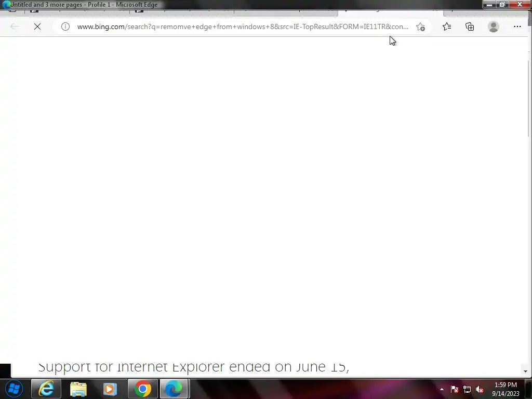Open the Profile 1 account menu

coord(494,26)
